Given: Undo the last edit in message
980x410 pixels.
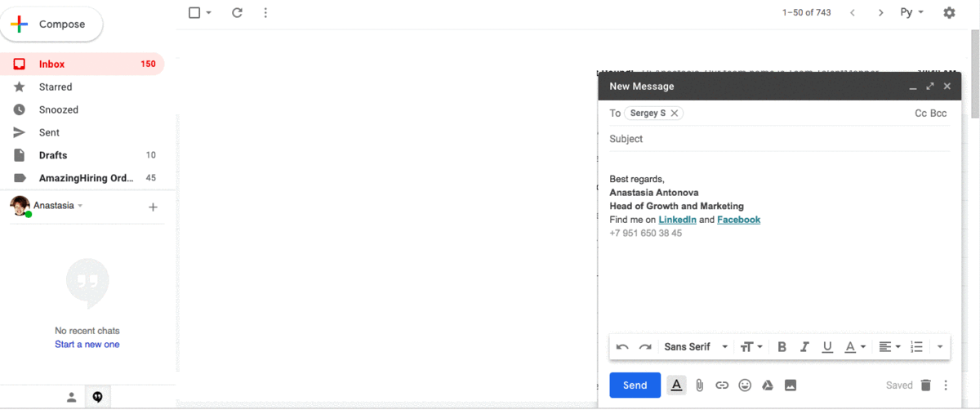Looking at the screenshot, I should point(622,347).
